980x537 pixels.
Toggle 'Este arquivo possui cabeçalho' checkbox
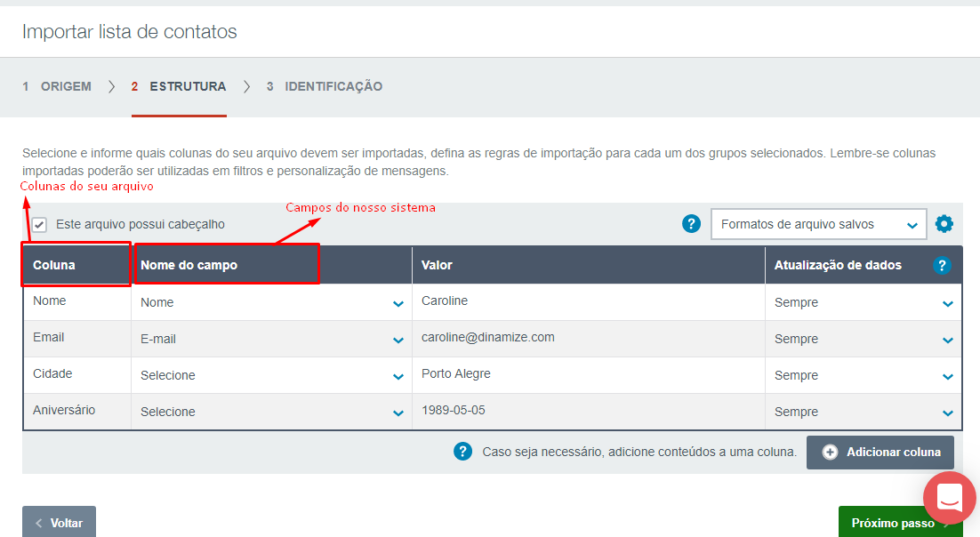click(39, 224)
